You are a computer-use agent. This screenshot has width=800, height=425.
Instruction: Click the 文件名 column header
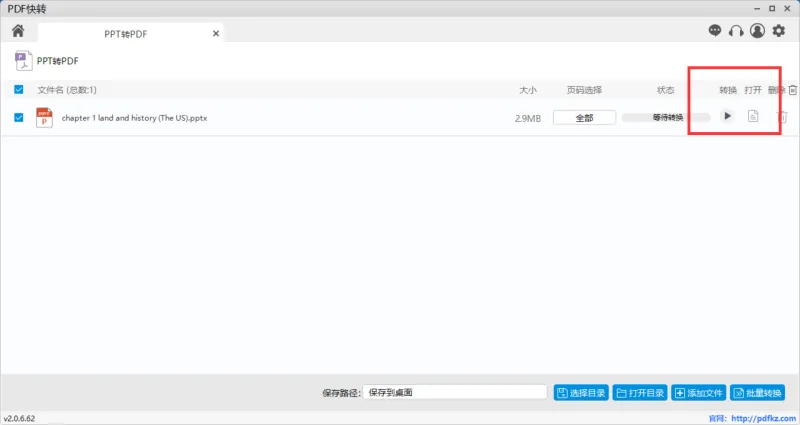pos(67,90)
